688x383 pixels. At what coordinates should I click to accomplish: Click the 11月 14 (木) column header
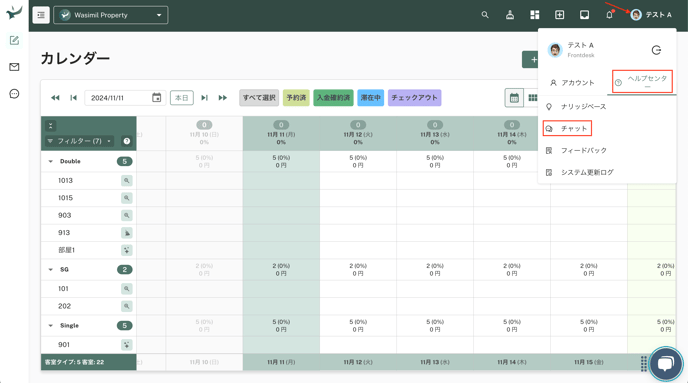[x=512, y=134]
